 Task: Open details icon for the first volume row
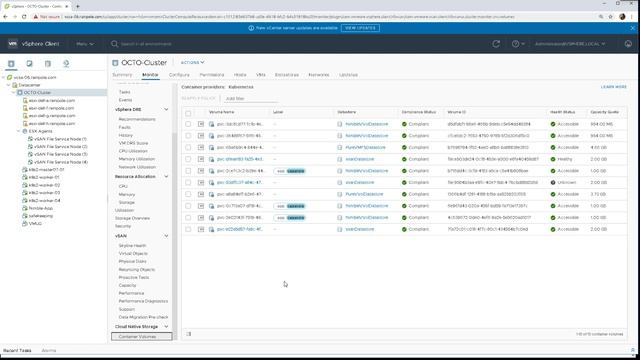201,124
